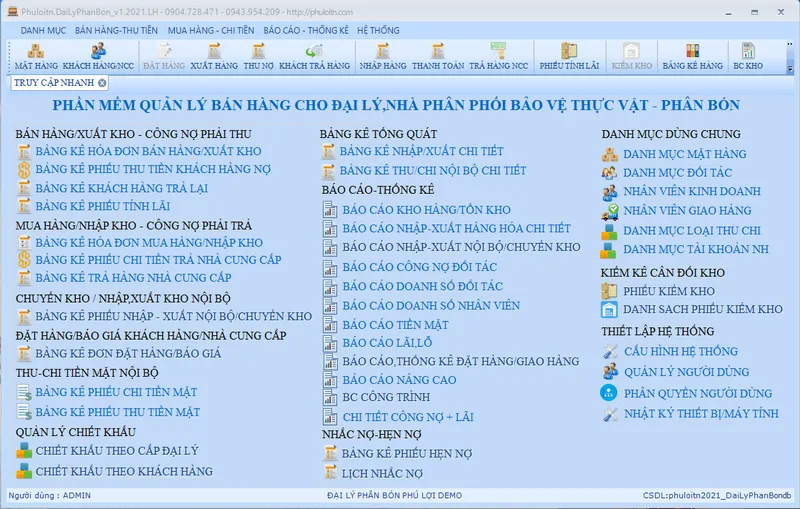The width and height of the screenshot is (800, 509).
Task: Open BẢNG KÊ ĐƠN ĐẶT HÀNG/BÁO GIÁ link
Action: click(x=128, y=353)
